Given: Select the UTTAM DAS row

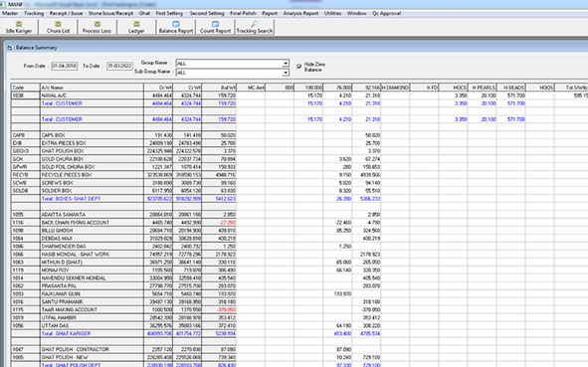Looking at the screenshot, I should click(55, 325).
